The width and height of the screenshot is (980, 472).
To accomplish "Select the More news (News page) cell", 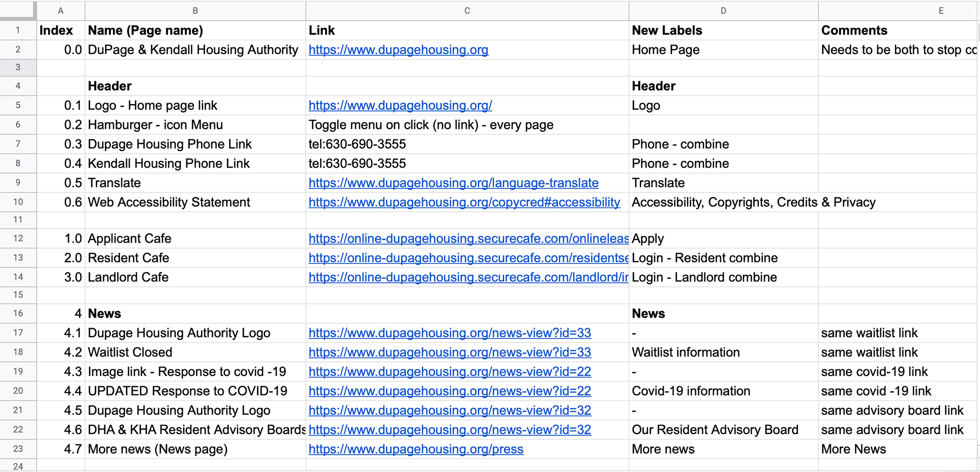I will pos(195,450).
